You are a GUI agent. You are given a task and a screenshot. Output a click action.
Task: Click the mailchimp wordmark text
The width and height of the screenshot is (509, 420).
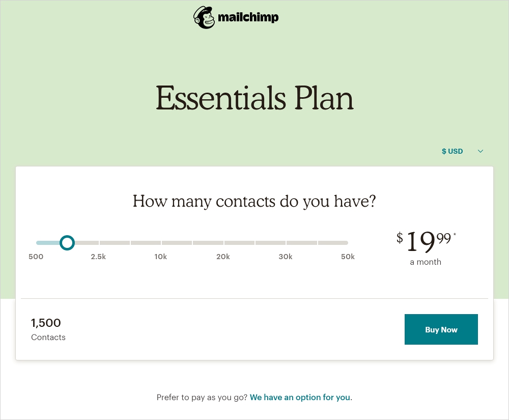[248, 18]
